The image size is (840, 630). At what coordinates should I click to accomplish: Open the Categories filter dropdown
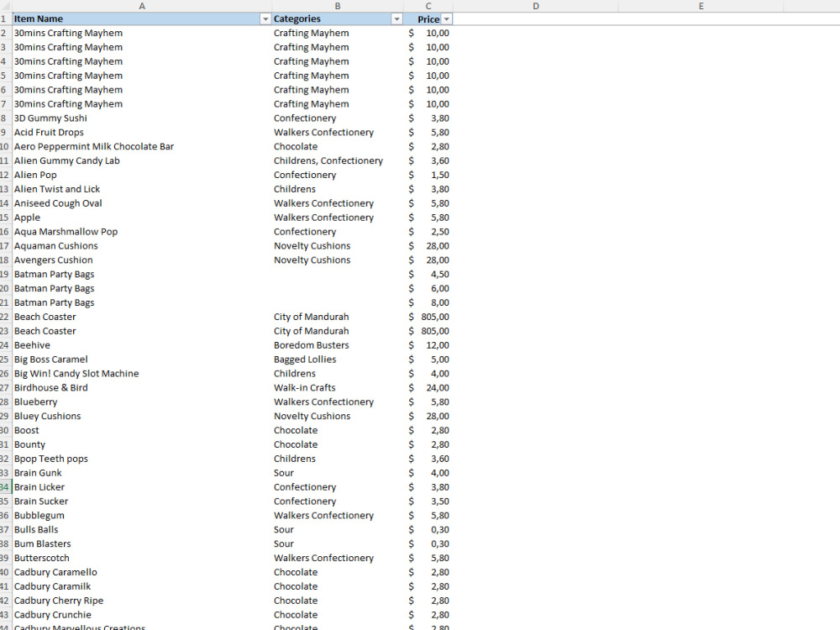[x=396, y=19]
